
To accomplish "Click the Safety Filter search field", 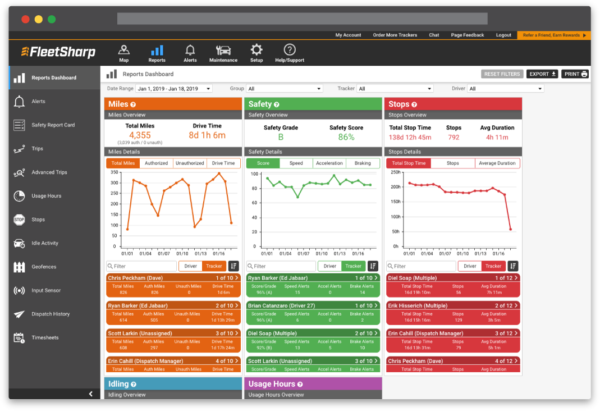I will coord(281,266).
